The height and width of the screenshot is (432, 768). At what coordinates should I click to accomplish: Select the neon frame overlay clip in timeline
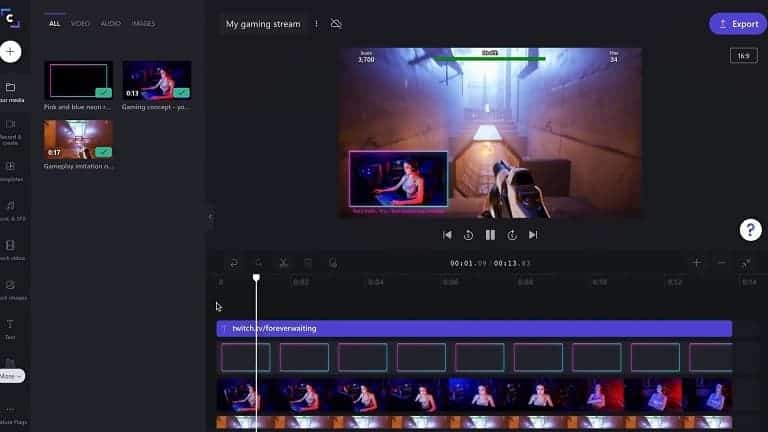click(474, 357)
